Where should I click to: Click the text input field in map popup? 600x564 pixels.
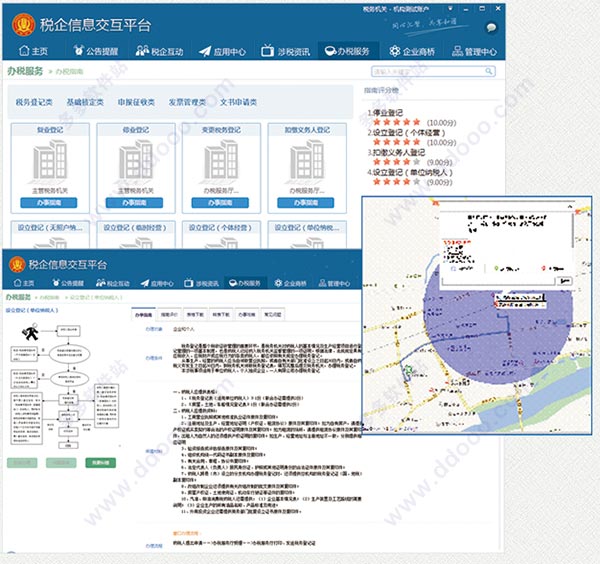pos(498,281)
